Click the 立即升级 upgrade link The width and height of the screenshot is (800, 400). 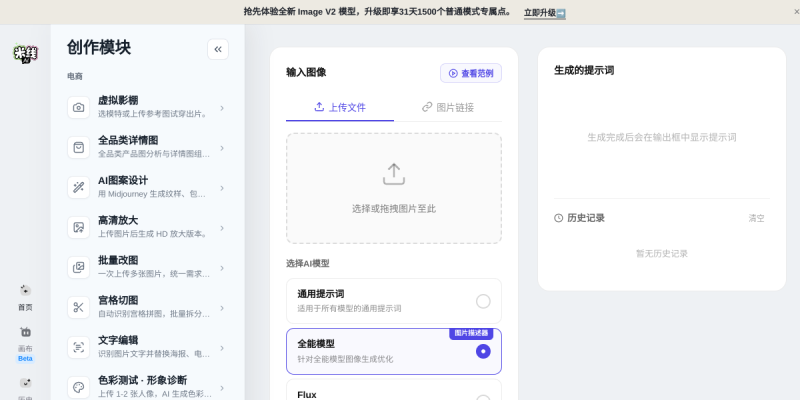[x=544, y=13]
